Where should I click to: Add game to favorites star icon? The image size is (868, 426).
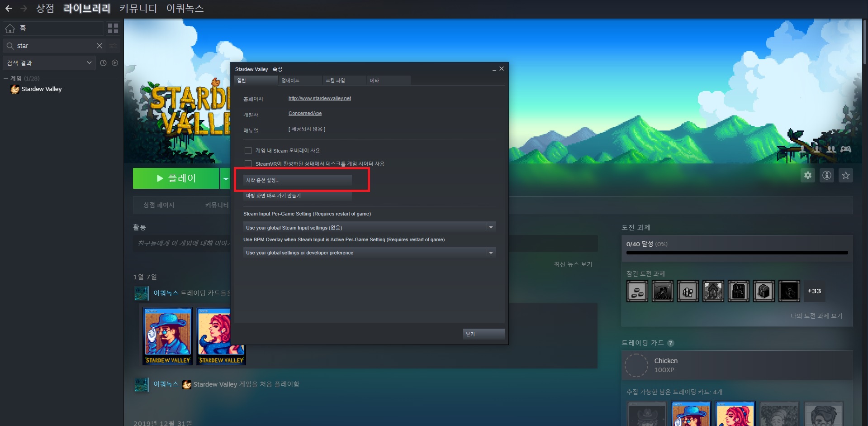tap(846, 175)
